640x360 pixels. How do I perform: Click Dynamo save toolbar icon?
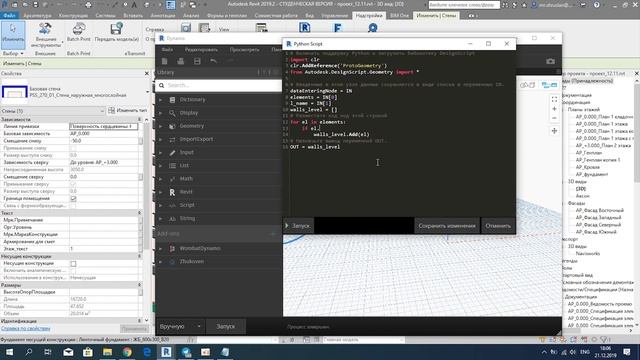tap(197, 61)
